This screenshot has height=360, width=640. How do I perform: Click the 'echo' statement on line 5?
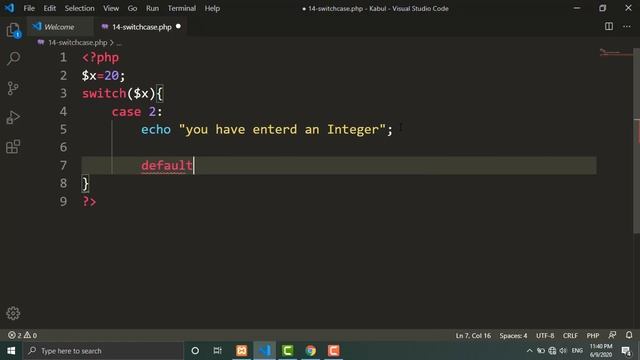click(156, 129)
